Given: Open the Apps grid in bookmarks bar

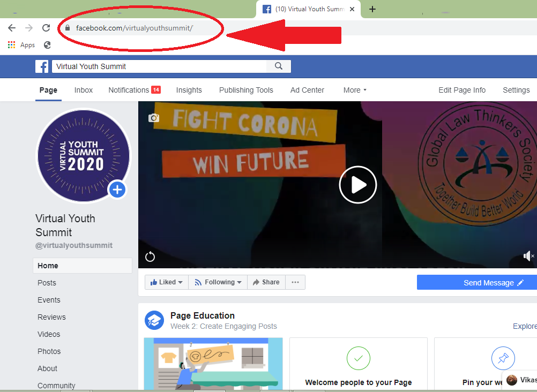Looking at the screenshot, I should 21,45.
